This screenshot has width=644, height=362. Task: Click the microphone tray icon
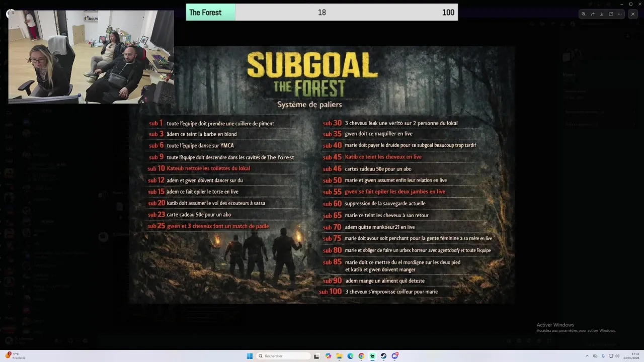603,356
